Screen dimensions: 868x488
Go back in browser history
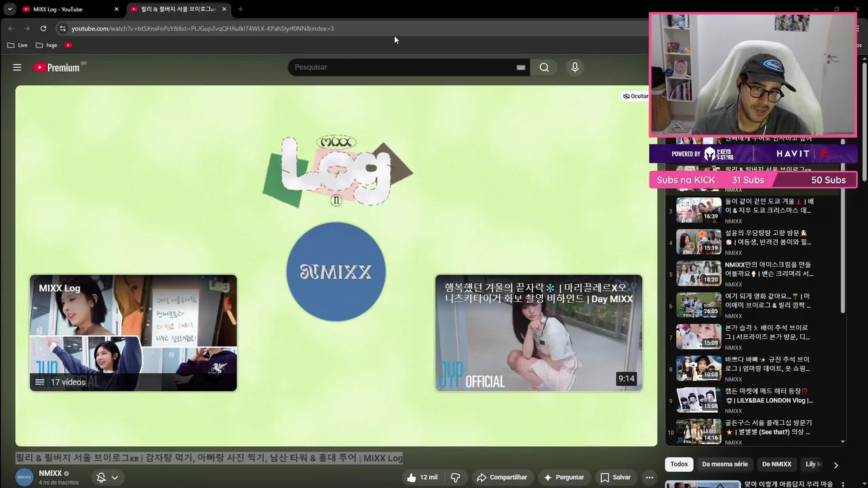coord(11,28)
